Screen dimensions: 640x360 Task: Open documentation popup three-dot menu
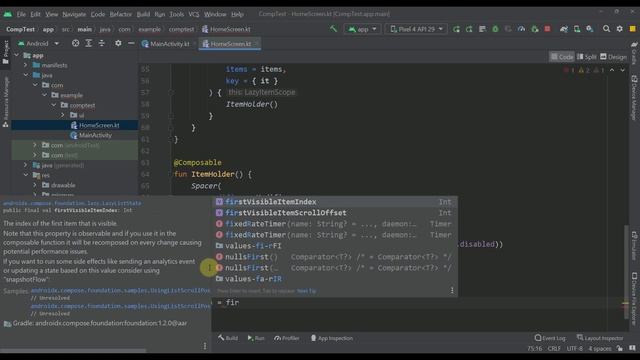[x=205, y=346]
